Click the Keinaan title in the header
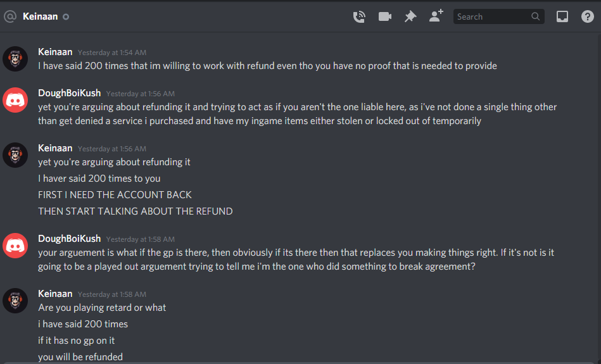 [41, 16]
